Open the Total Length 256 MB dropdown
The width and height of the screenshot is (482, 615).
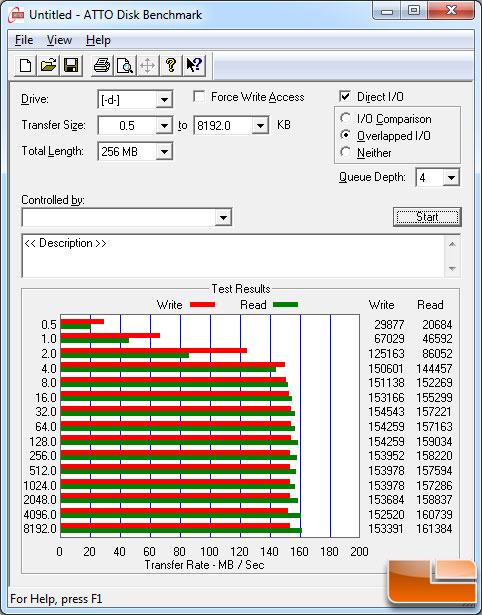pyautogui.click(x=164, y=151)
